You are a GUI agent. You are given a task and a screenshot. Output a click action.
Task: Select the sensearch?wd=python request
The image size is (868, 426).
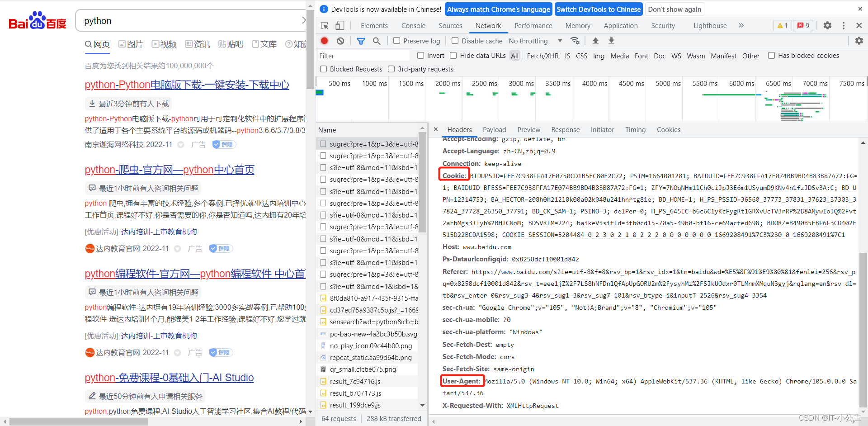pyautogui.click(x=373, y=322)
